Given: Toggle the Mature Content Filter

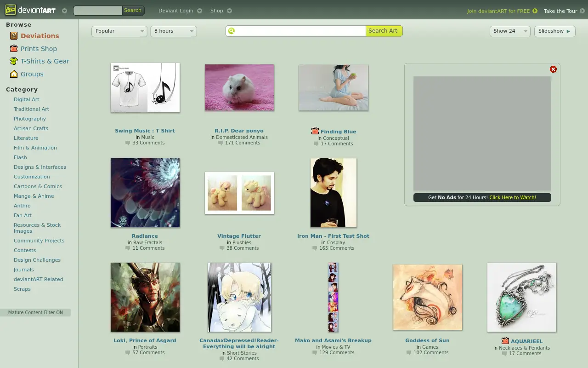Looking at the screenshot, I should [x=35, y=312].
